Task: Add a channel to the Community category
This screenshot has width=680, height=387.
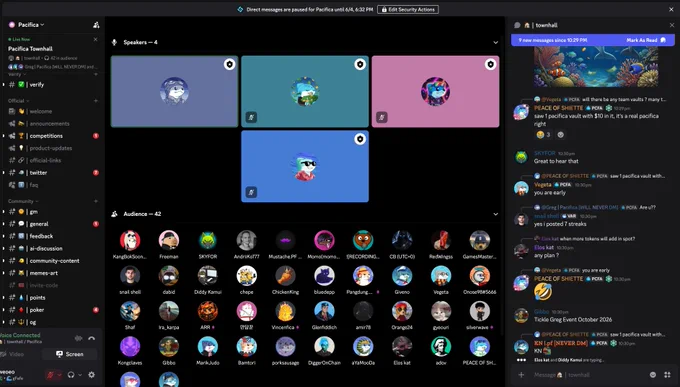Action: [96, 201]
